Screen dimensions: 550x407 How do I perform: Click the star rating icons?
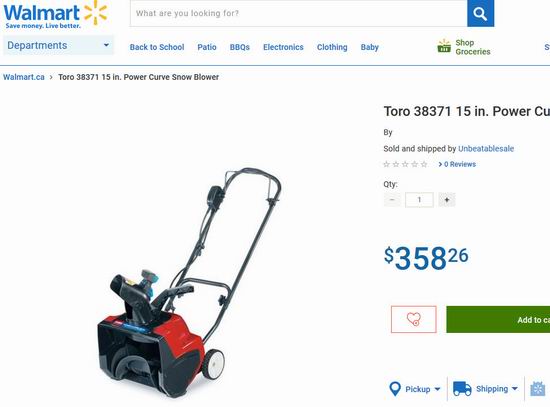405,164
